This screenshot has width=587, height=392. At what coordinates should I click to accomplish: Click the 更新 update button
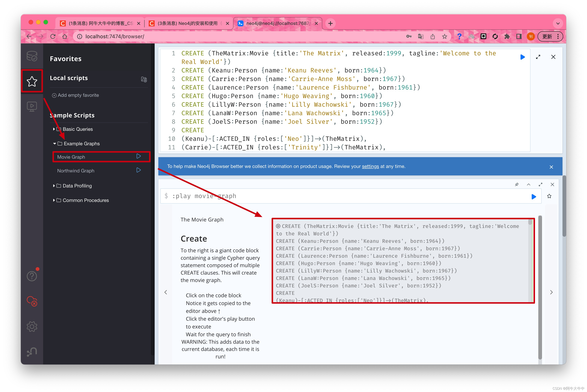[x=550, y=36]
